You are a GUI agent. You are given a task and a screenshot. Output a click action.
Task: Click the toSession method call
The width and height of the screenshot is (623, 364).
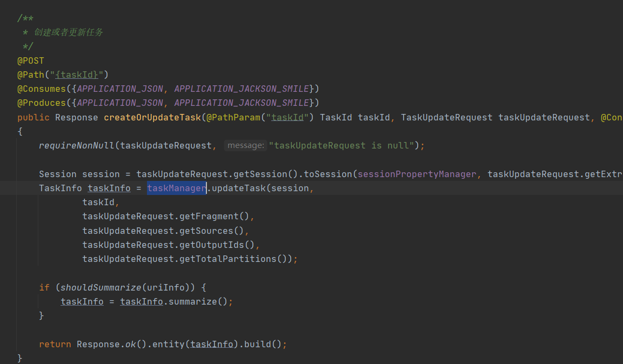(328, 174)
